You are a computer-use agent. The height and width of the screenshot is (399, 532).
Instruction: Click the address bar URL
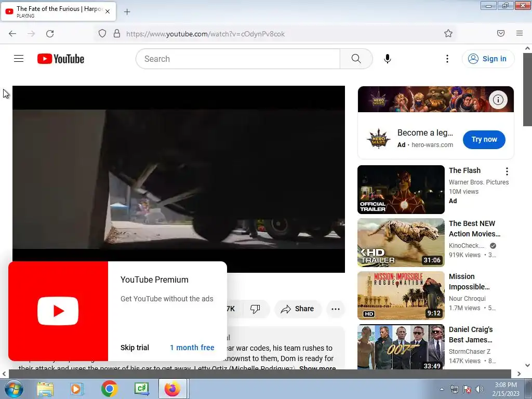(205, 34)
